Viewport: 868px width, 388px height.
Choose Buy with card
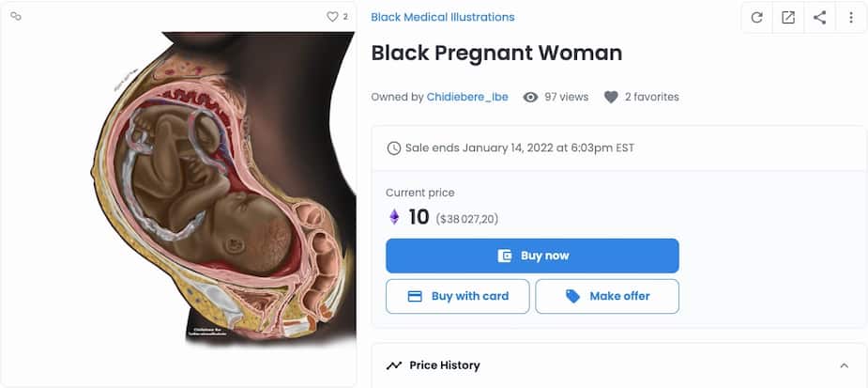tap(458, 296)
